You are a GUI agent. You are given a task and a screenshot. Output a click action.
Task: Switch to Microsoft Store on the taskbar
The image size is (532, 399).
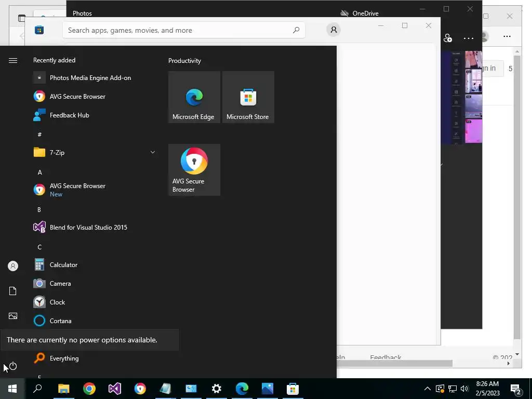(293, 389)
